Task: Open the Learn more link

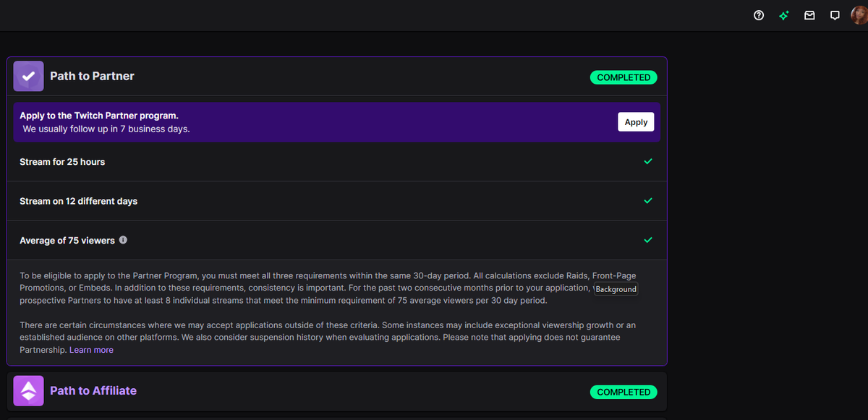Action: click(91, 350)
